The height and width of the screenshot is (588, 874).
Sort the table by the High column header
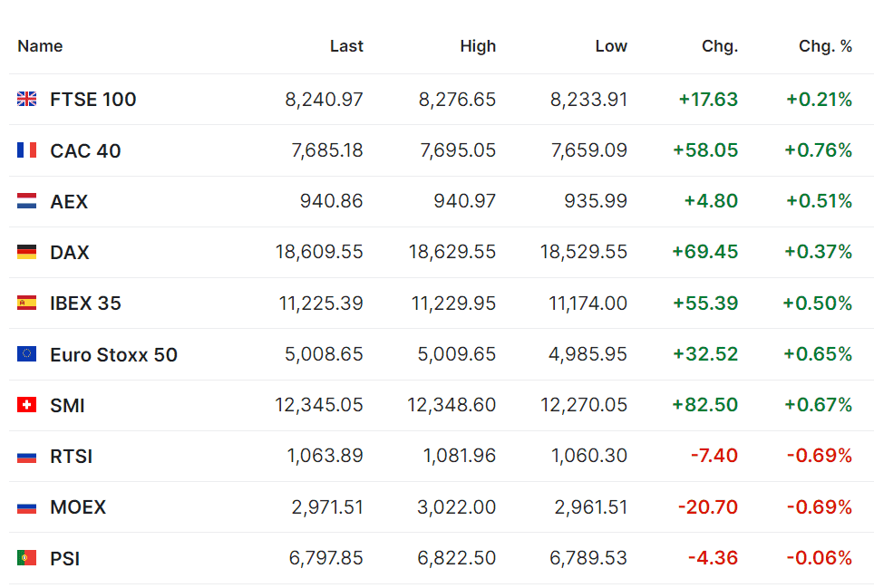coord(478,46)
